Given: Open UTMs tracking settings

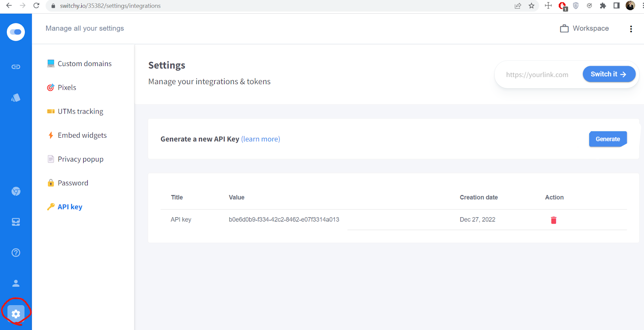Looking at the screenshot, I should pyautogui.click(x=75, y=111).
